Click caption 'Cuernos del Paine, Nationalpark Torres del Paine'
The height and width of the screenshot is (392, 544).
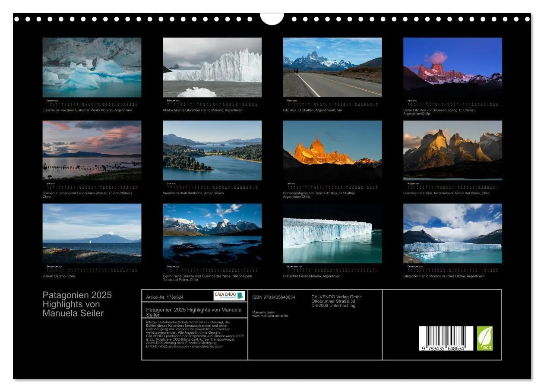tap(446, 193)
